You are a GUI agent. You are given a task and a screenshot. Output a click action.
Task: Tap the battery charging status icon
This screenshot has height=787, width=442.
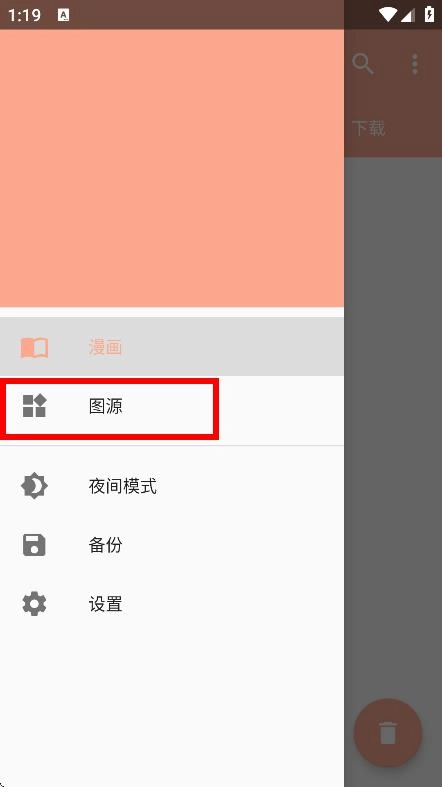(x=429, y=14)
